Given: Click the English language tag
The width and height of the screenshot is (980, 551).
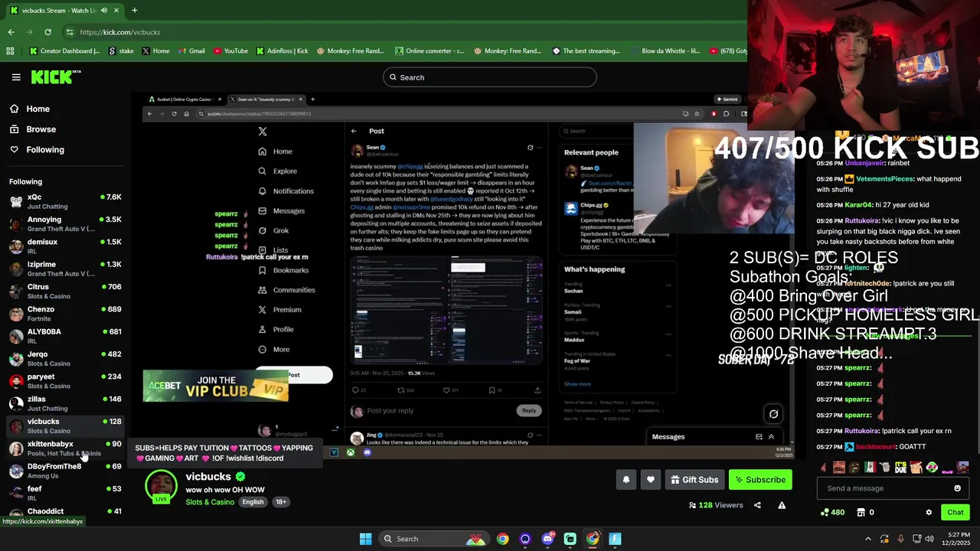Looking at the screenshot, I should point(253,502).
